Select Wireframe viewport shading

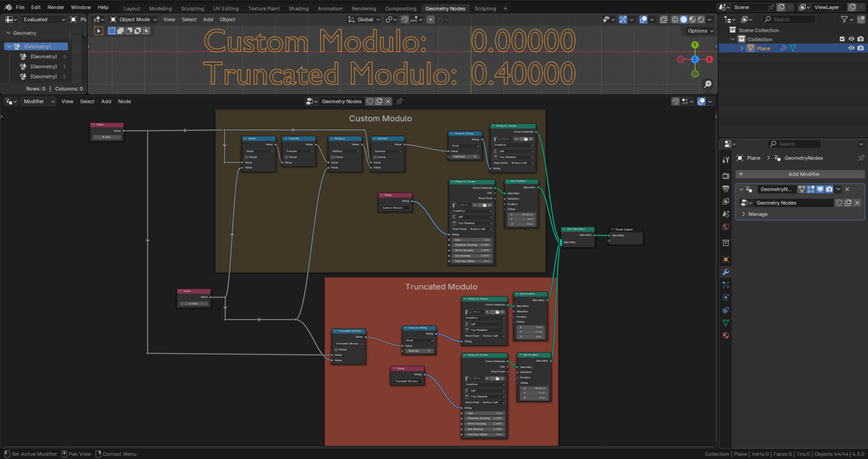point(675,20)
